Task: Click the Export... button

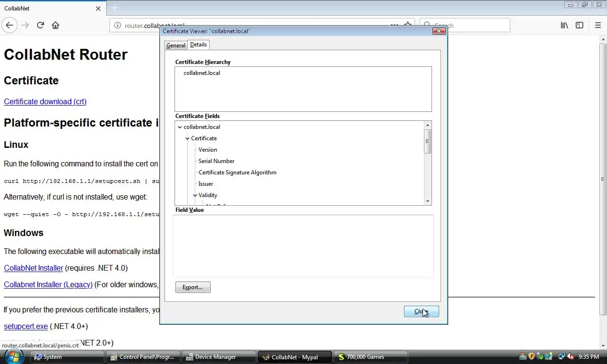Action: click(x=193, y=287)
